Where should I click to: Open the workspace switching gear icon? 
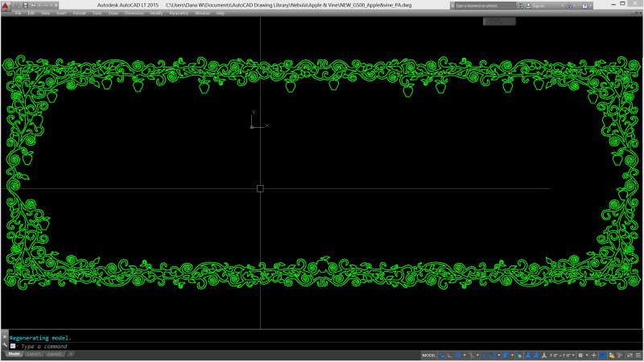point(580,354)
